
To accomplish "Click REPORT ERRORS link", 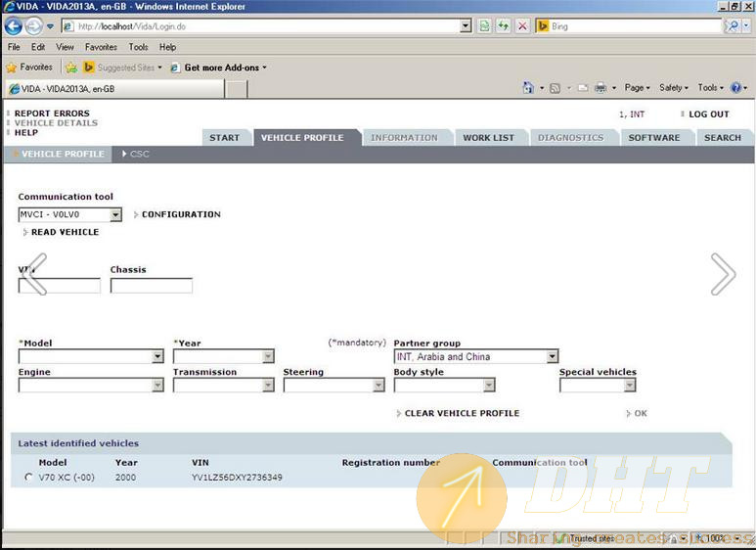I will pyautogui.click(x=52, y=114).
